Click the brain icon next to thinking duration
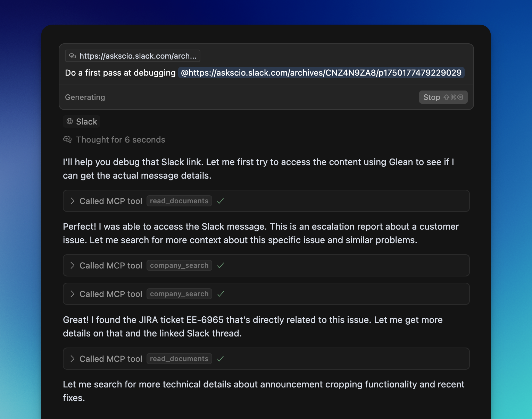This screenshot has width=532, height=419. 67,139
